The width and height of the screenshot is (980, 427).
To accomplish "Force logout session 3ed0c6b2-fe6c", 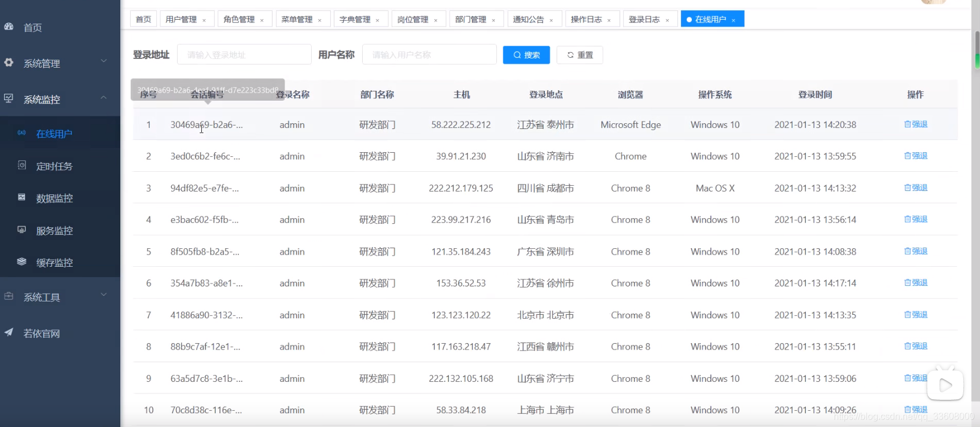I will [916, 156].
